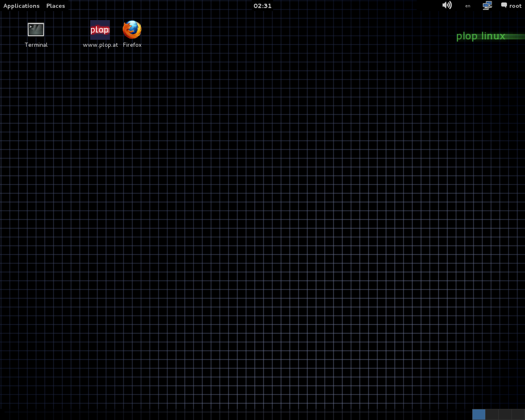Screen dimensions: 525x420
Task: Click the 02:31 clock in top bar
Action: pos(262,6)
